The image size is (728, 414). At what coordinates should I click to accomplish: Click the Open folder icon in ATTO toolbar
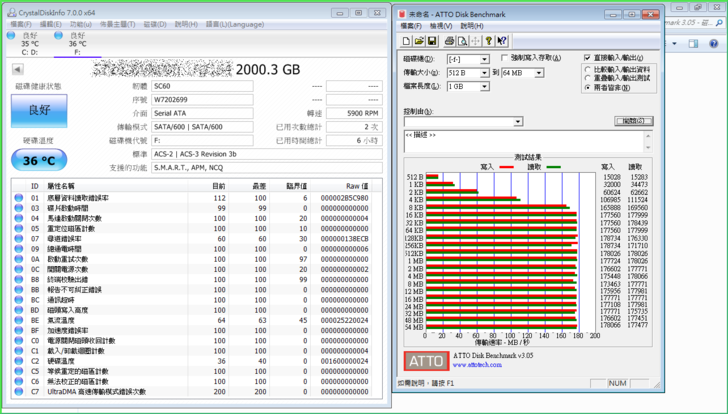point(419,41)
